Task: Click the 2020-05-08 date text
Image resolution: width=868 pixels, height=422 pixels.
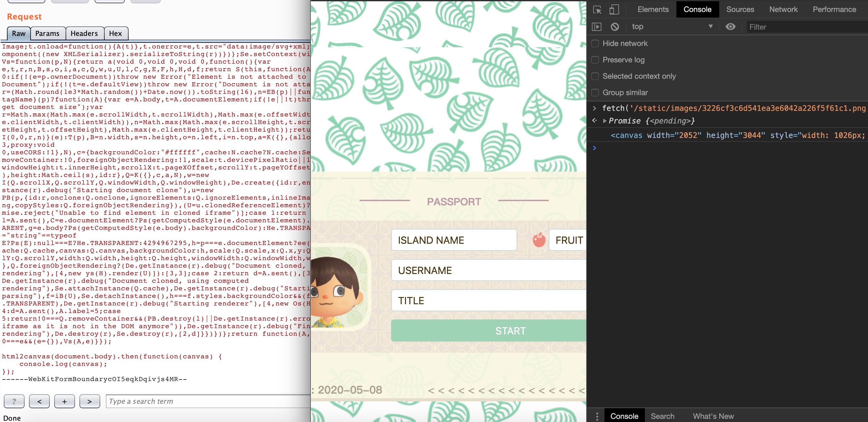Action: (350, 390)
